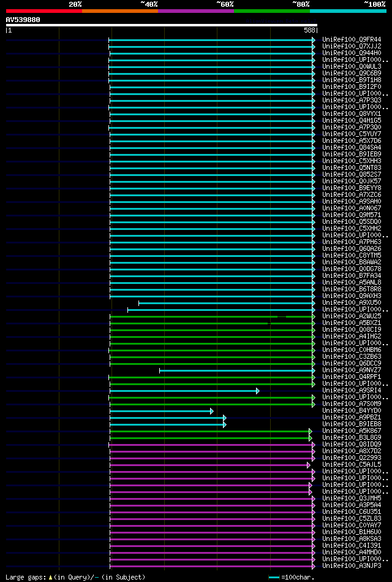392x582 pixels.
Task: Click the arrowhead ending the UniRef100_C5AJL5 bar
Action: (309, 465)
